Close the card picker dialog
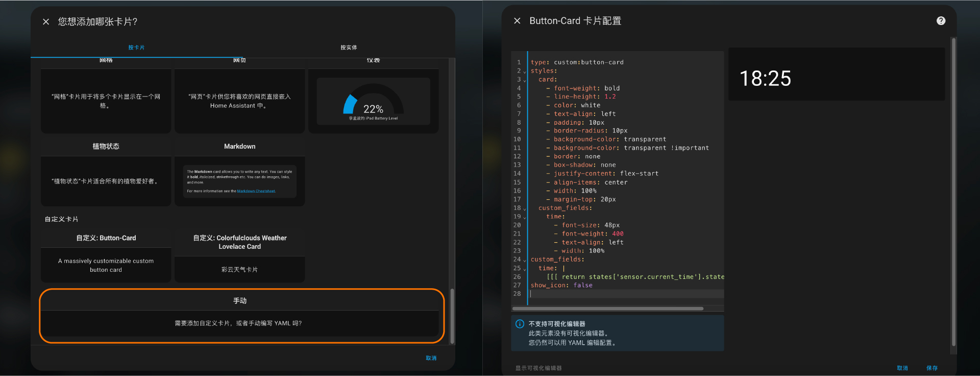The width and height of the screenshot is (980, 376). 46,21
